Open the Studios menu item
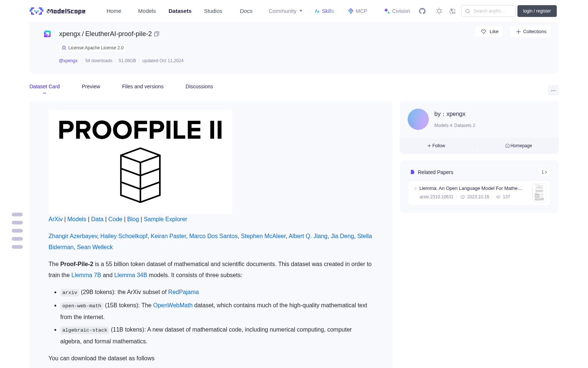Viewport: 588px width, 368px height. (213, 11)
